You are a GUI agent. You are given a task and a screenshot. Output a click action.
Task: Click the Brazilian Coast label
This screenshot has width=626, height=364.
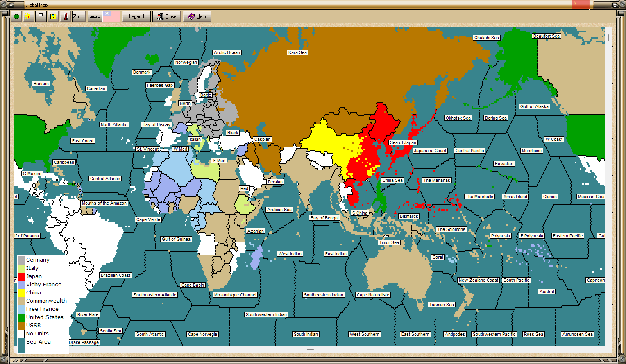(x=116, y=275)
